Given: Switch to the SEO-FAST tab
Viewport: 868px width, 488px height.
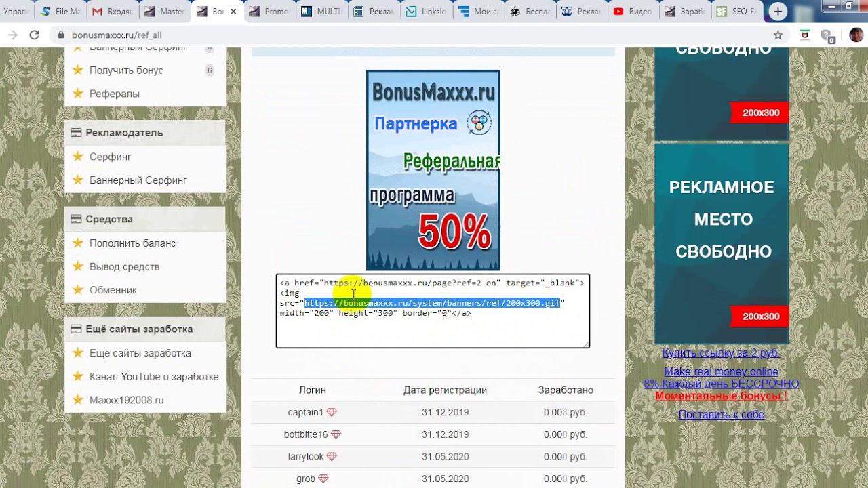Looking at the screenshot, I should 737,12.
